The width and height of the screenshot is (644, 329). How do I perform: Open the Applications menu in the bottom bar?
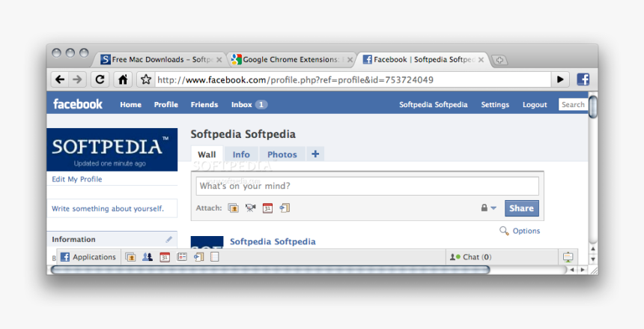(x=88, y=257)
